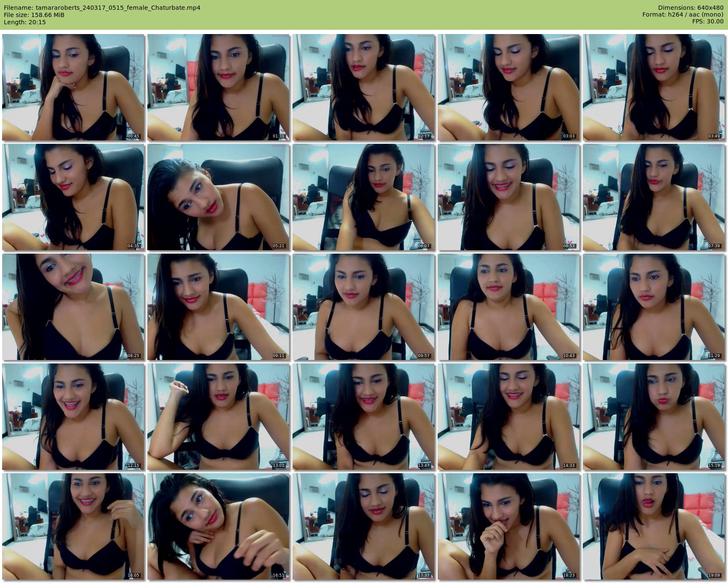
Task: Click the frame at timestamp 09:11
Action: tap(218, 307)
